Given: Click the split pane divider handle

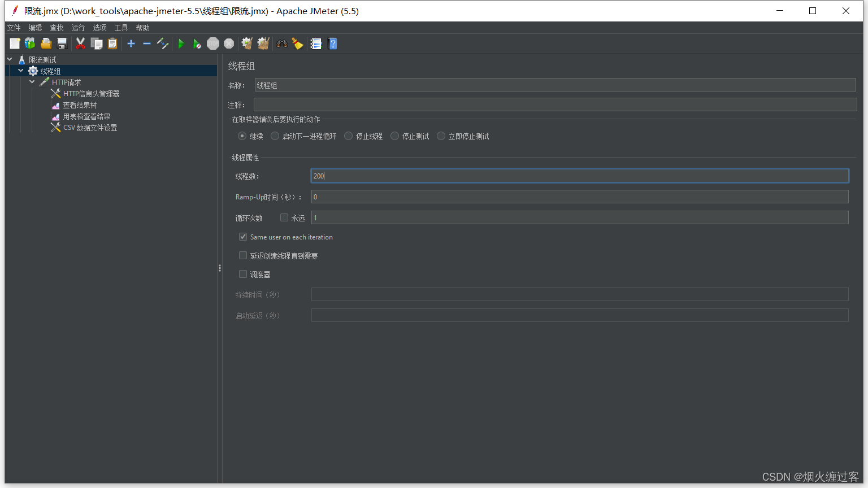Looking at the screenshot, I should coord(219,268).
